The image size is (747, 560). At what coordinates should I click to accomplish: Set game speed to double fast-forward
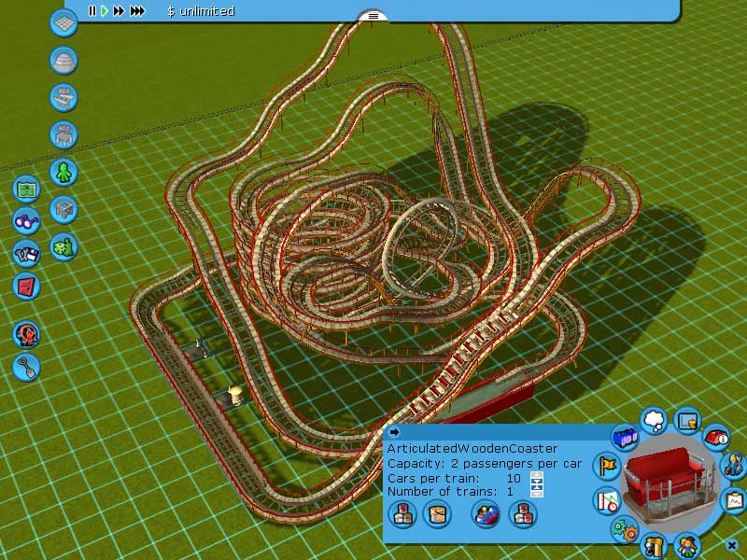pyautogui.click(x=119, y=11)
